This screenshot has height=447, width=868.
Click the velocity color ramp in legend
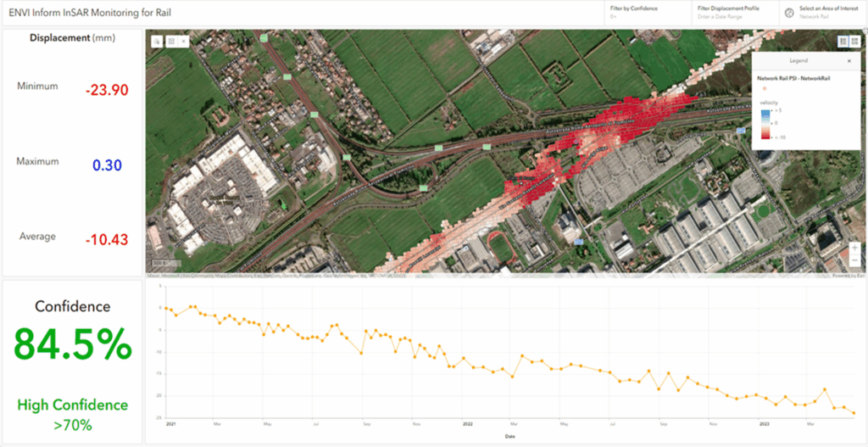tap(765, 123)
